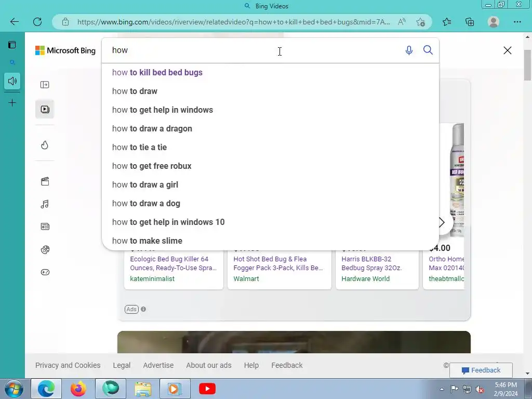
Task: Open the Music note icon
Action: pyautogui.click(x=45, y=204)
